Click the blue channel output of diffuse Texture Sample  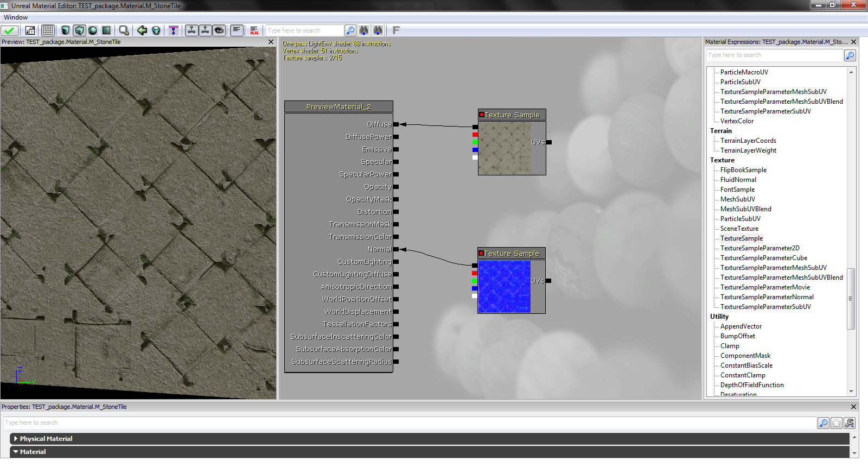click(x=475, y=150)
